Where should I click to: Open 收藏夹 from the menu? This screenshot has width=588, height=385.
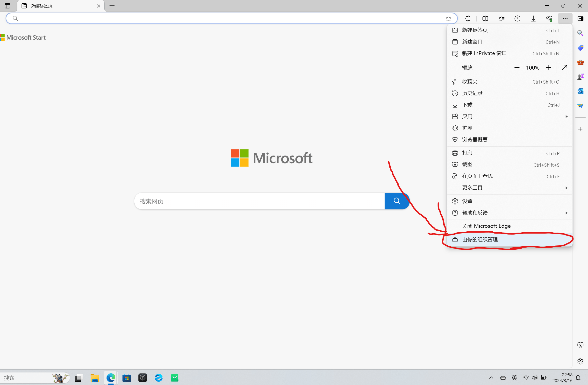509,81
